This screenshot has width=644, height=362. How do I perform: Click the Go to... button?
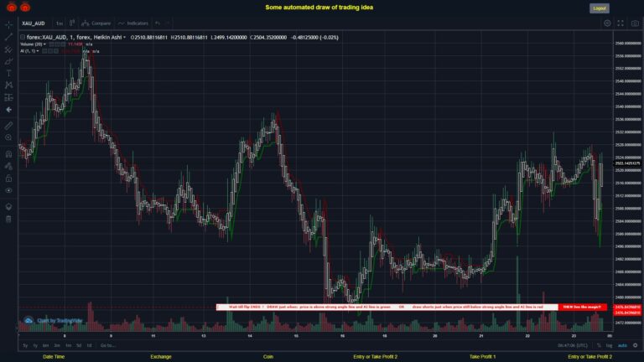[x=107, y=345]
